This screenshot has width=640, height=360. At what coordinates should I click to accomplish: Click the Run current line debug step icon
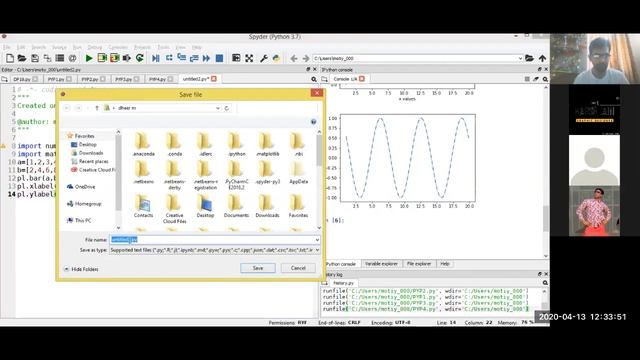point(169,58)
